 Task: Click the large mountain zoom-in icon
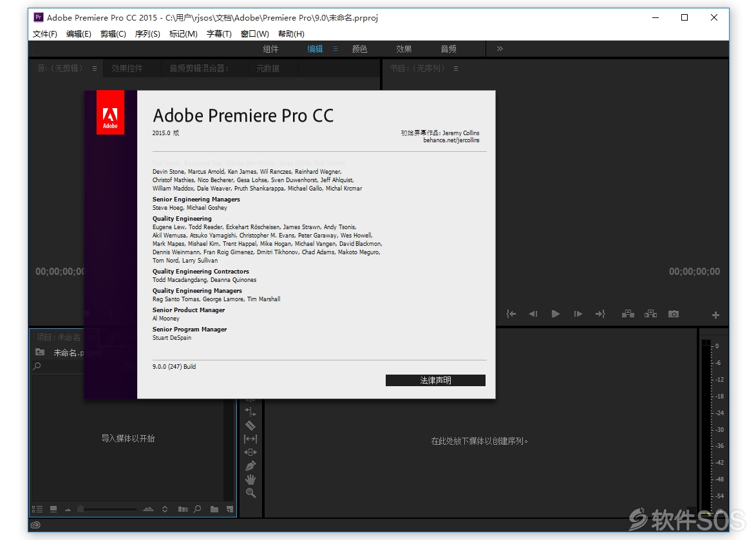(149, 509)
